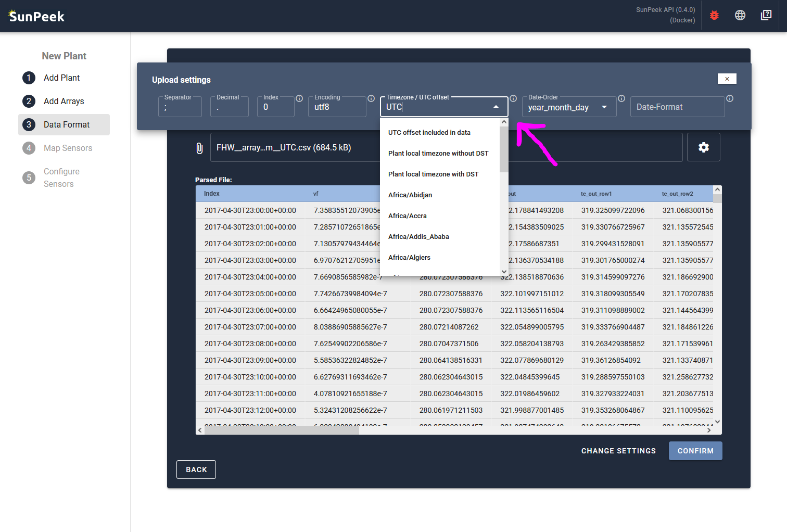Click step 1 circle for Add Plant
The height and width of the screenshot is (532, 787).
coord(29,78)
